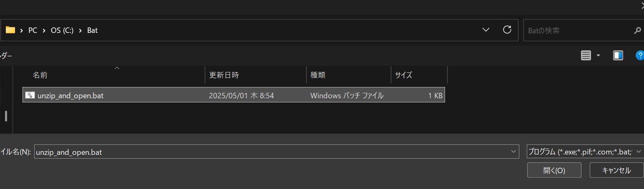
Task: Click the view layout list icon
Action: tap(586, 55)
